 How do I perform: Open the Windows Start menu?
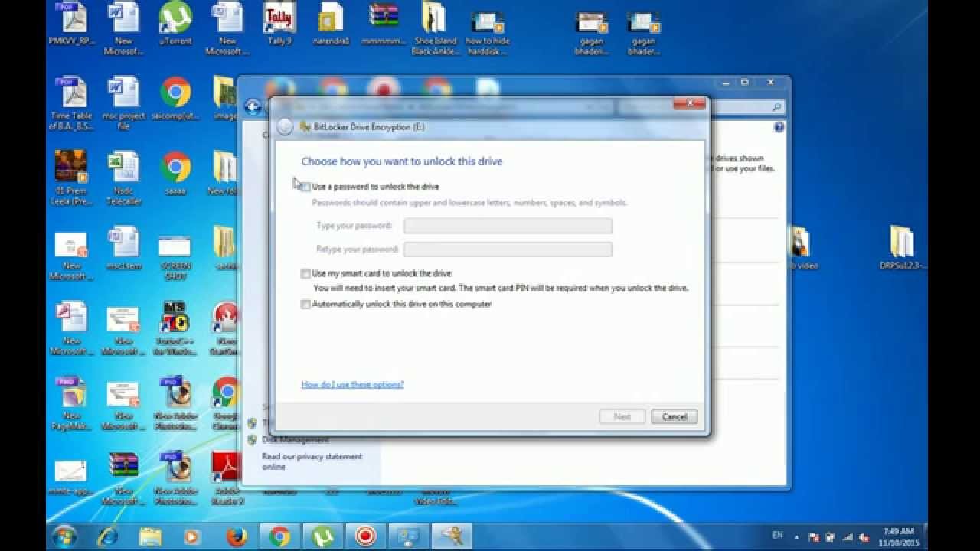[x=64, y=536]
